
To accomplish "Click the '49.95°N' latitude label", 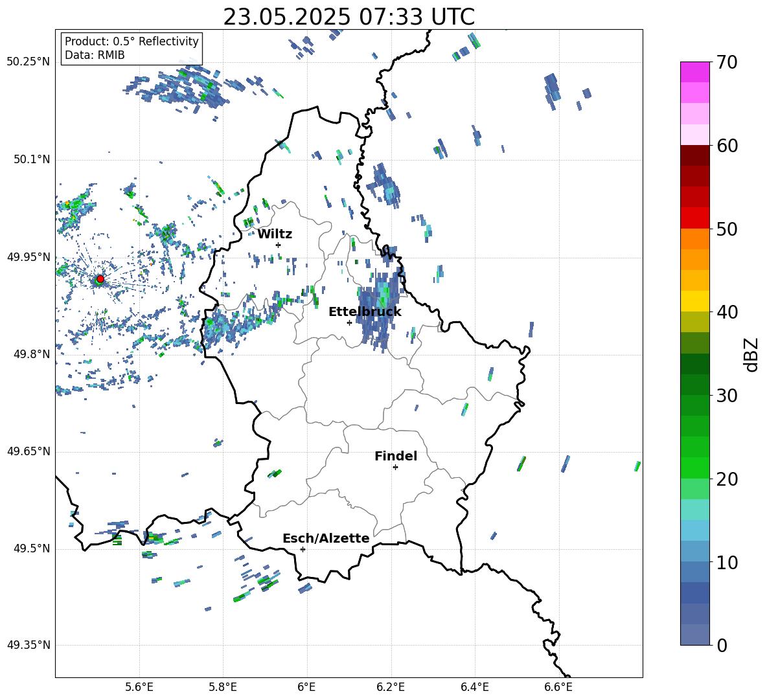I will [29, 257].
